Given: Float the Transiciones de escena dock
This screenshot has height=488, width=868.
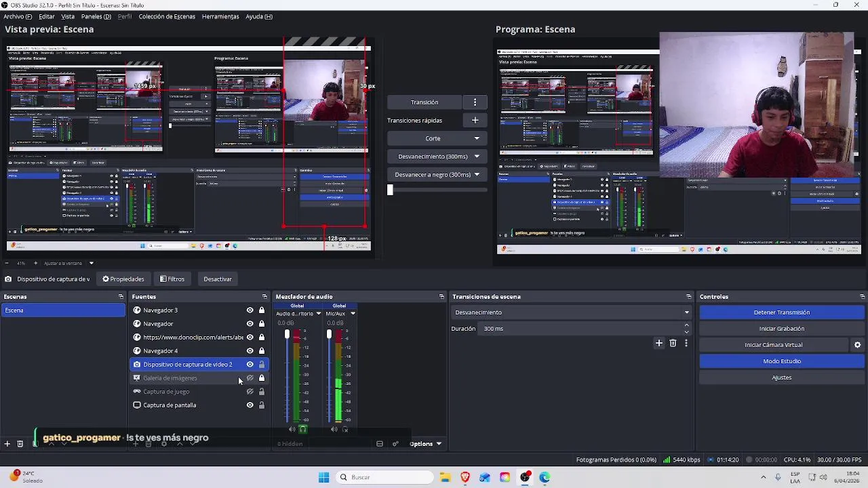Looking at the screenshot, I should pos(688,297).
